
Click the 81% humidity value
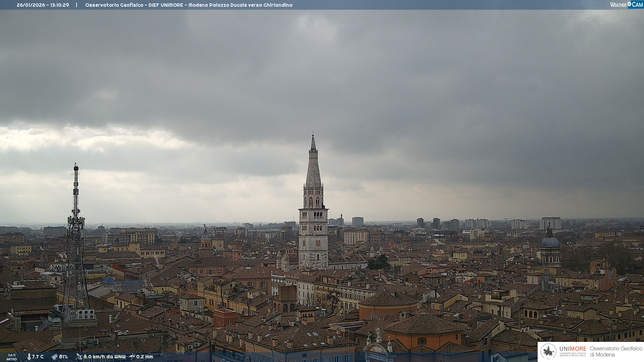(63, 357)
